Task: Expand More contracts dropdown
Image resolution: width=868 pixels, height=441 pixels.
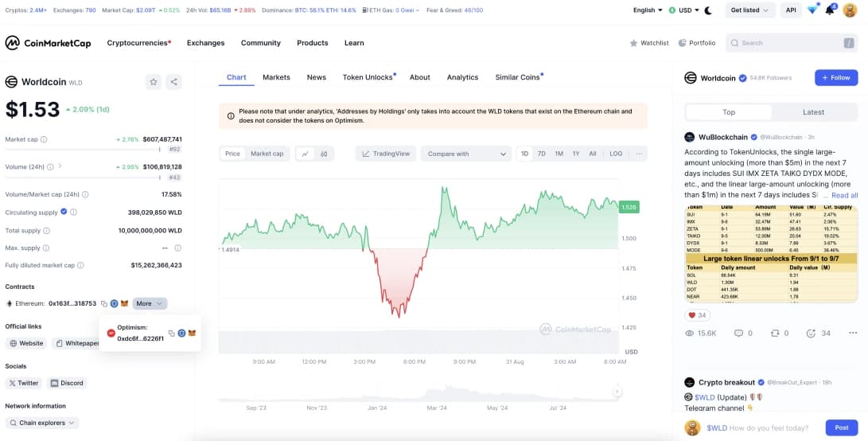Action: click(x=150, y=303)
